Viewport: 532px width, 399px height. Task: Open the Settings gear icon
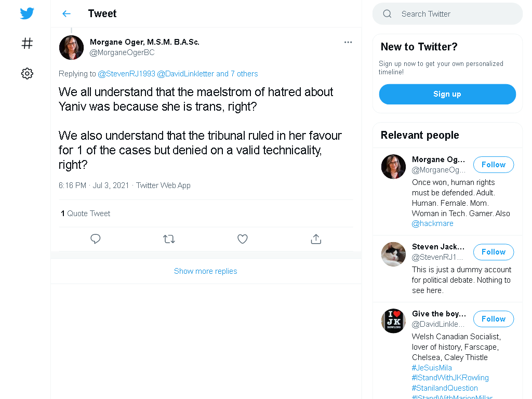27,73
